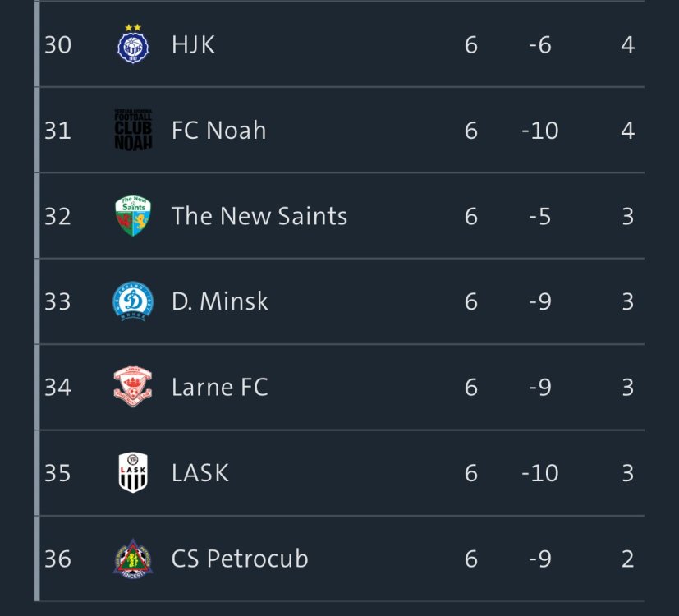Click LASK's 3 points value
Screen dimensions: 679x616
point(627,473)
